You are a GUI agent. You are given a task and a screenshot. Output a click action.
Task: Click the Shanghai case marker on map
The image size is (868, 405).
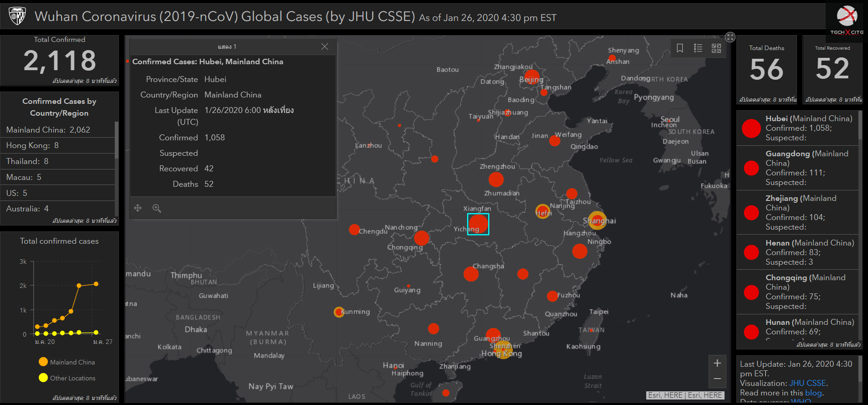[x=597, y=220]
